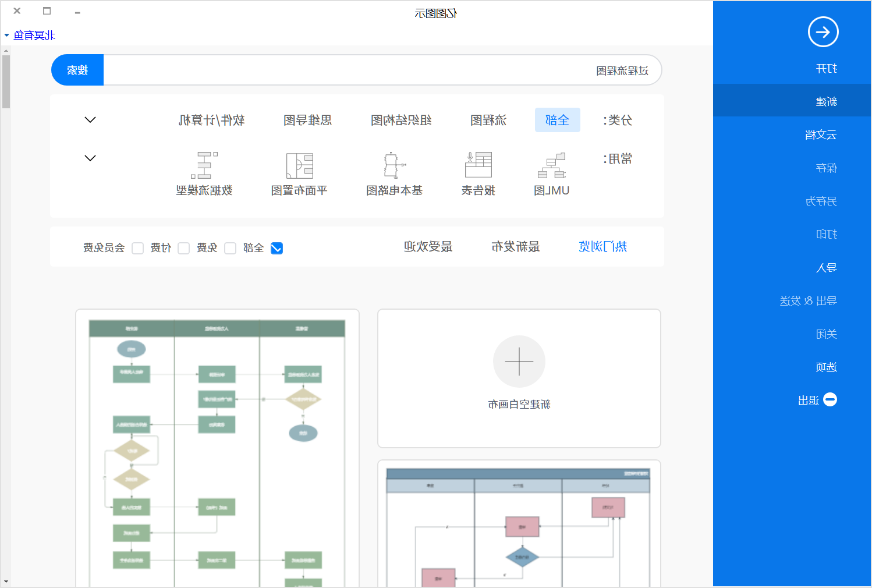Viewport: 872px width, 588px height.
Task: Maximize the 亿图图示 window
Action: 47,11
